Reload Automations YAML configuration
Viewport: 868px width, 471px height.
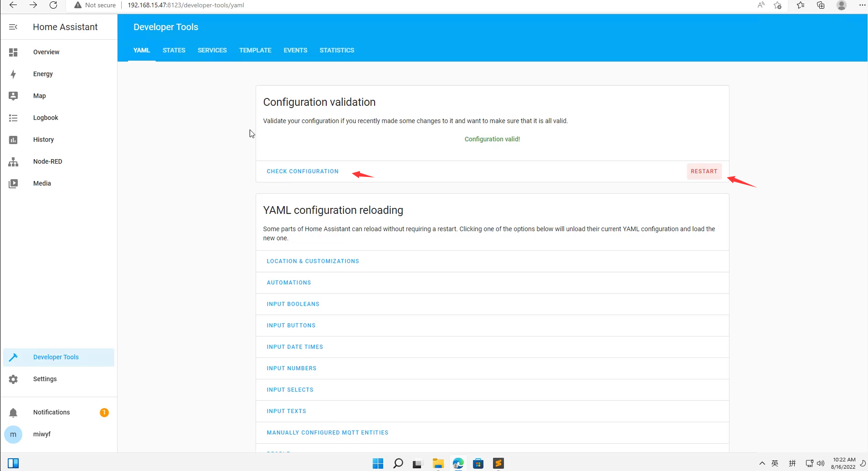pos(289,283)
